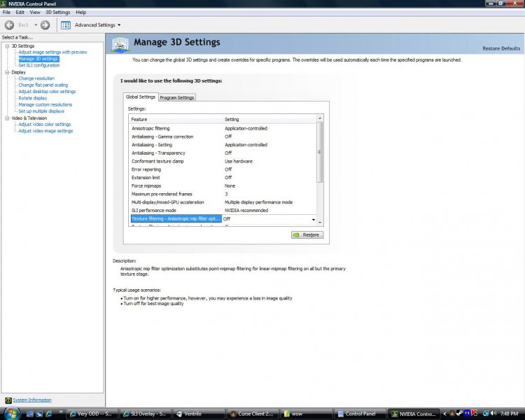Open the Curse Client taskbar button
The width and height of the screenshot is (525, 420).
point(253,414)
